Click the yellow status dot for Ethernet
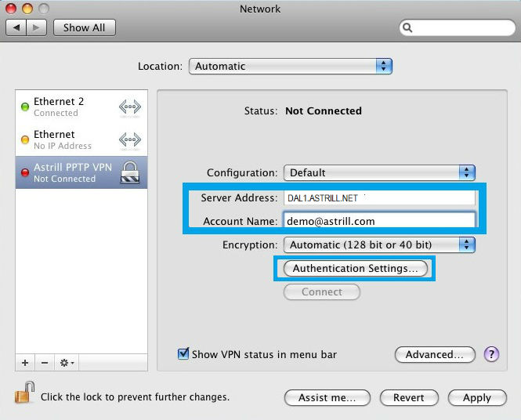521x420 pixels. click(25, 139)
